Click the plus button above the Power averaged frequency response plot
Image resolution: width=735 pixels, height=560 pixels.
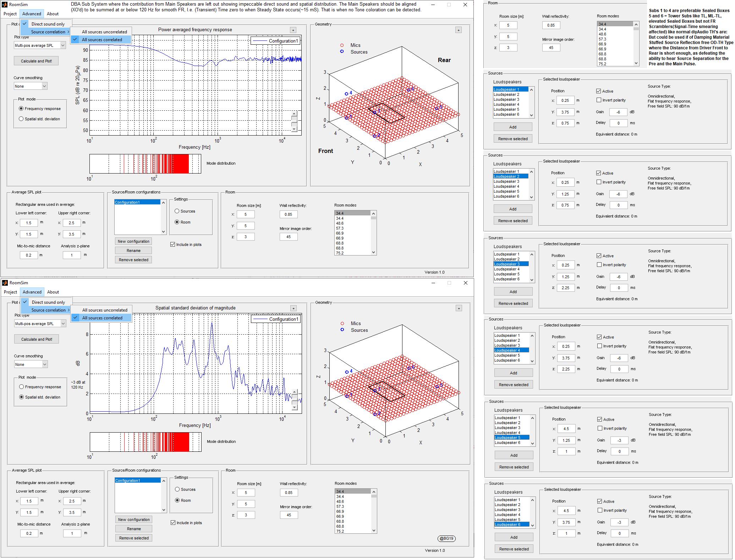(x=293, y=30)
